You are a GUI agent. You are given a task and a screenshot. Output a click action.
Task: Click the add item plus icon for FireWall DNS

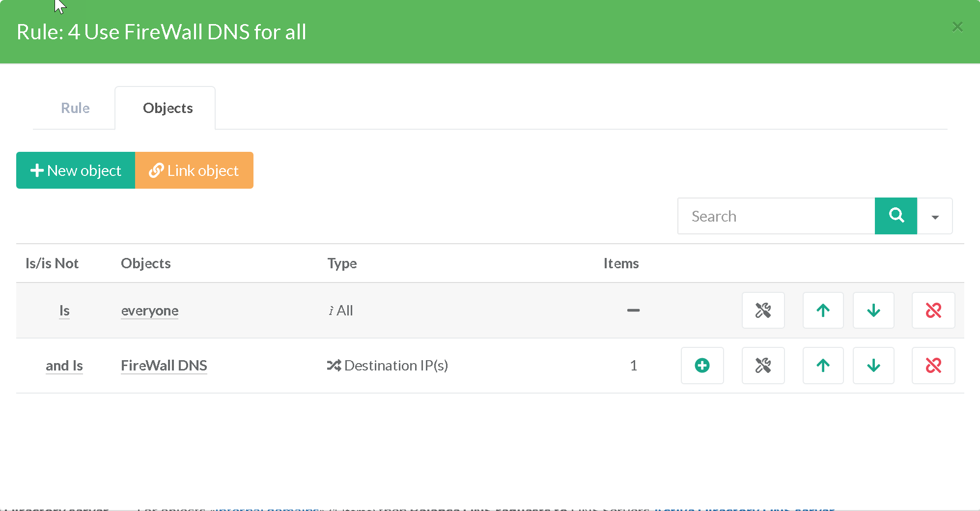(702, 366)
